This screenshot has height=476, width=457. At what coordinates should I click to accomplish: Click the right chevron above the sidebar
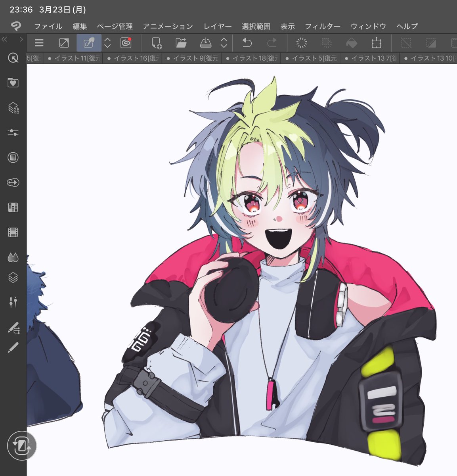click(21, 39)
